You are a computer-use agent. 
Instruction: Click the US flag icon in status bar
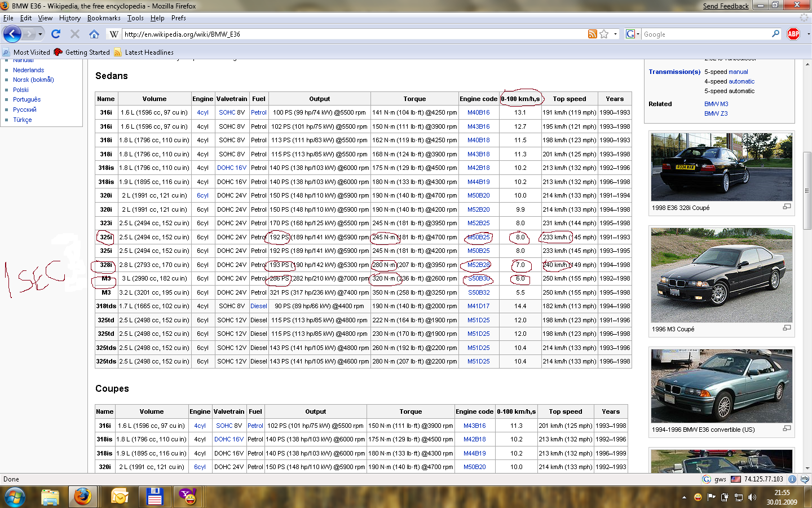point(735,479)
